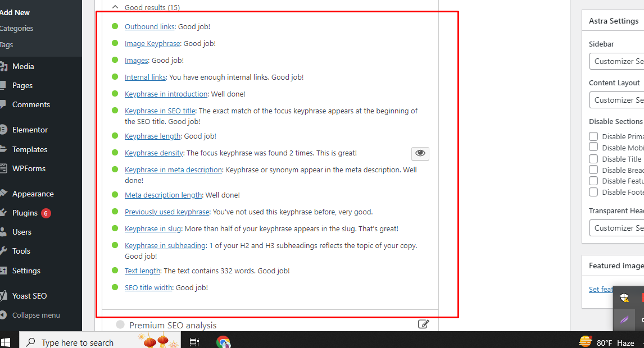Open the Keyphrase in slug link

pos(153,229)
